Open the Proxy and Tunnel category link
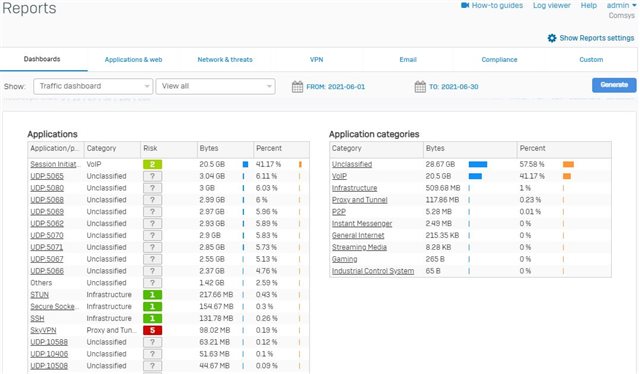The height and width of the screenshot is (374, 640). (x=360, y=200)
